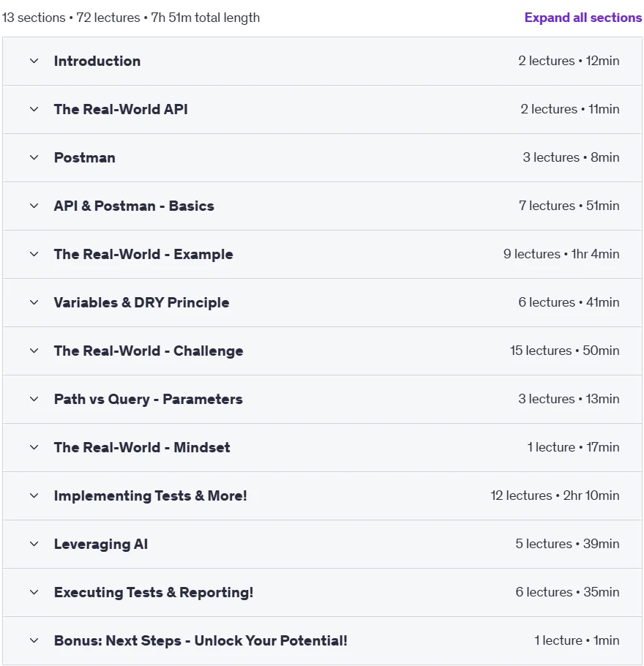Click chevron beside Variables & DRY Principle
The height and width of the screenshot is (666, 644).
tap(34, 302)
